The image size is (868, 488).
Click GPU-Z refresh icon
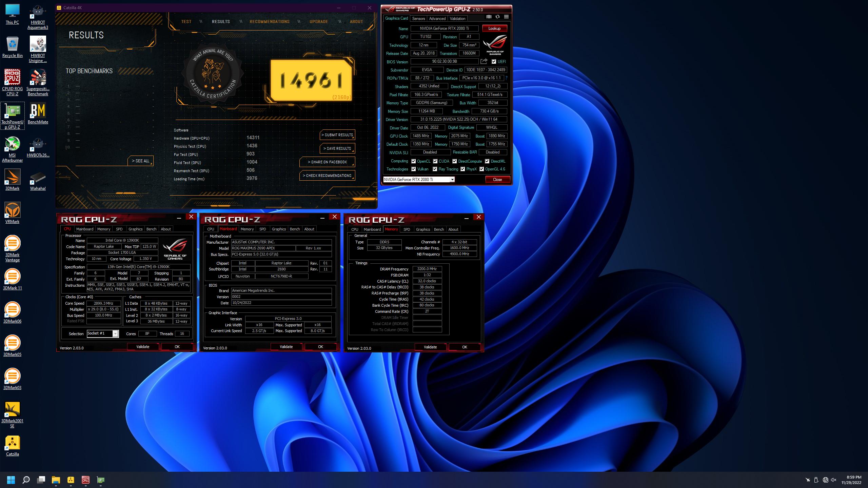(497, 17)
